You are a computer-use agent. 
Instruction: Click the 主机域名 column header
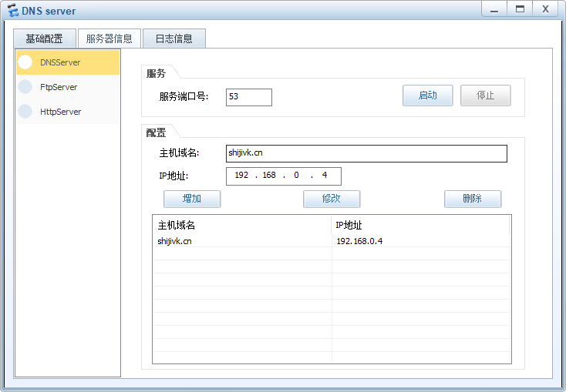[242, 226]
